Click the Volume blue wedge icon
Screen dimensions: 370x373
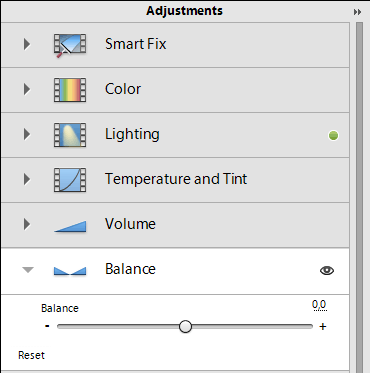pos(70,226)
